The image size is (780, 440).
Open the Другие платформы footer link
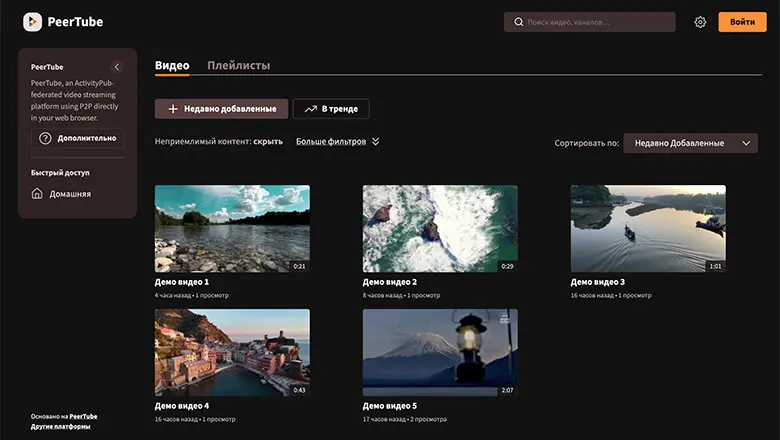tap(61, 427)
